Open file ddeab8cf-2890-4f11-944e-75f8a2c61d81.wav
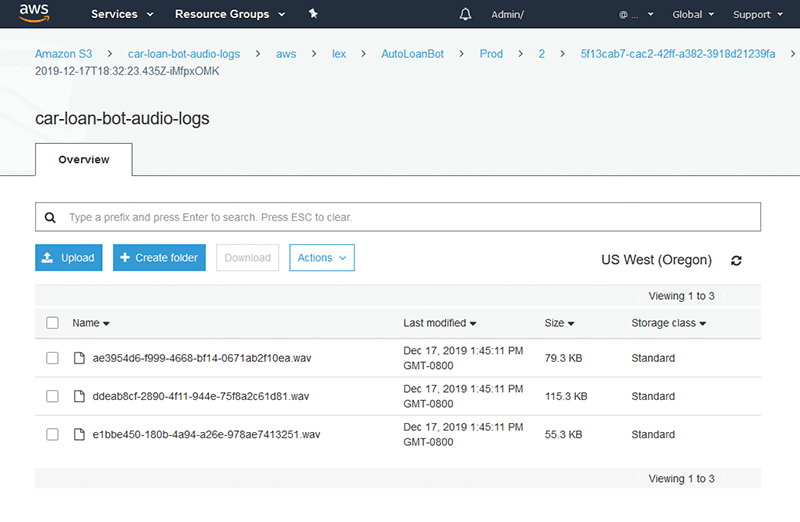Viewport: 800px width, 522px height. 201,396
